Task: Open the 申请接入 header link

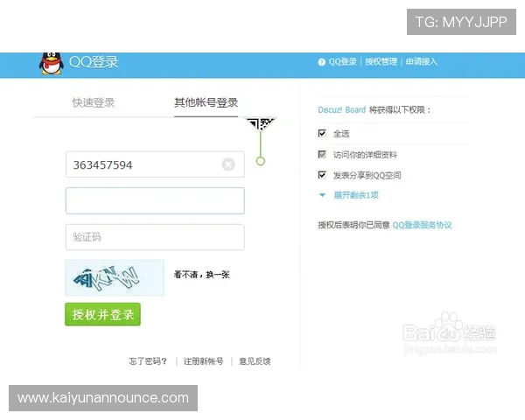Action: click(x=422, y=62)
